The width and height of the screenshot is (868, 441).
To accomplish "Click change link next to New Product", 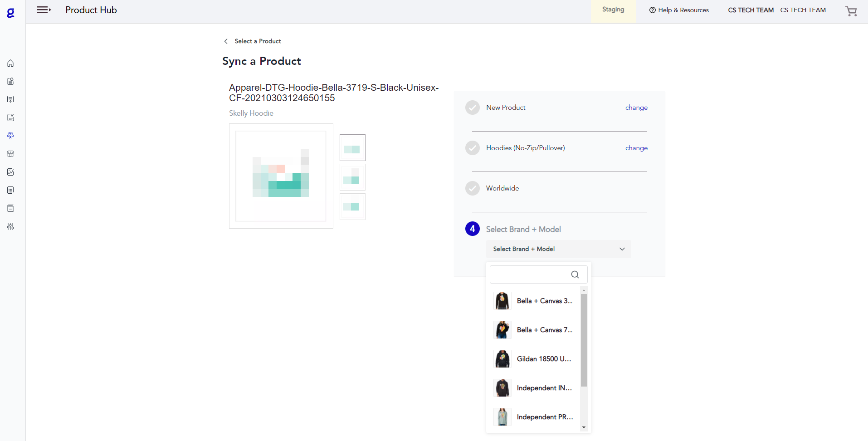I will [636, 108].
